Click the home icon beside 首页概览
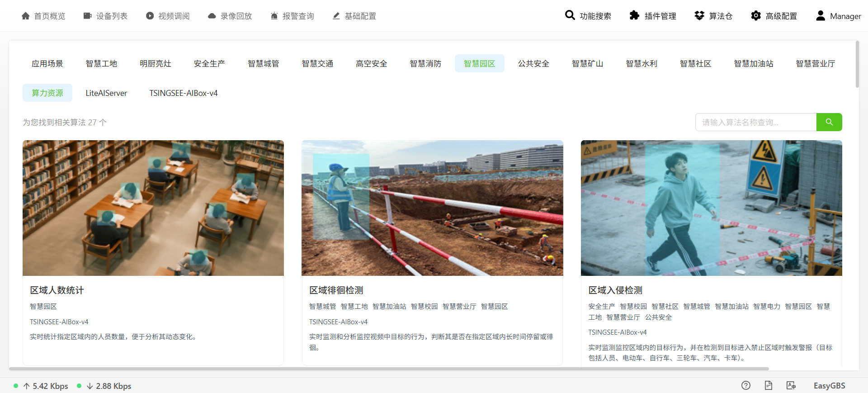The height and width of the screenshot is (393, 868). click(26, 16)
